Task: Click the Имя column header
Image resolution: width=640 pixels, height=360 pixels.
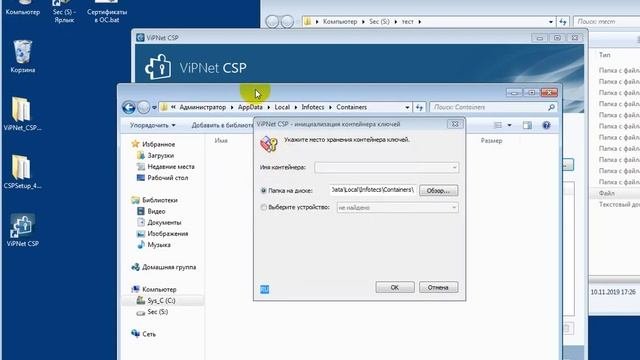Action: 221,141
